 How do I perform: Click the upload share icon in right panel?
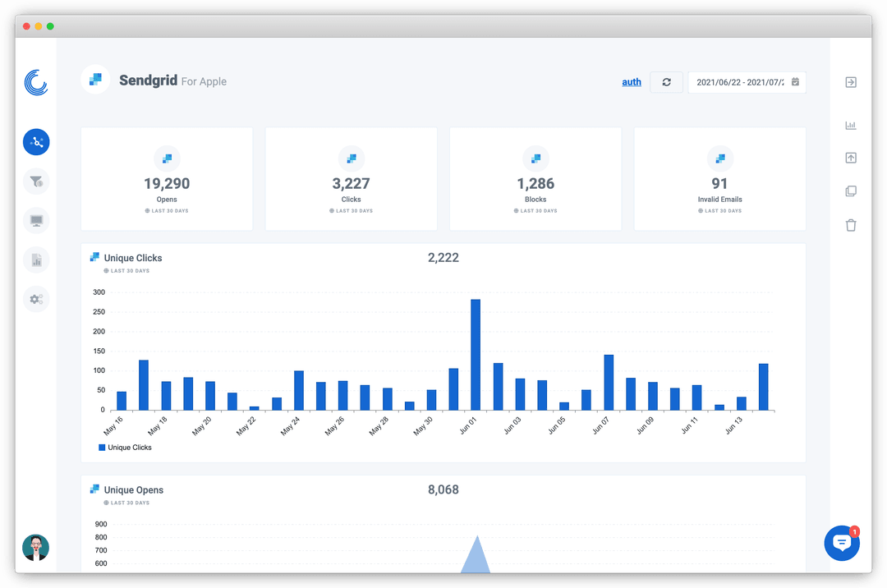(x=851, y=158)
